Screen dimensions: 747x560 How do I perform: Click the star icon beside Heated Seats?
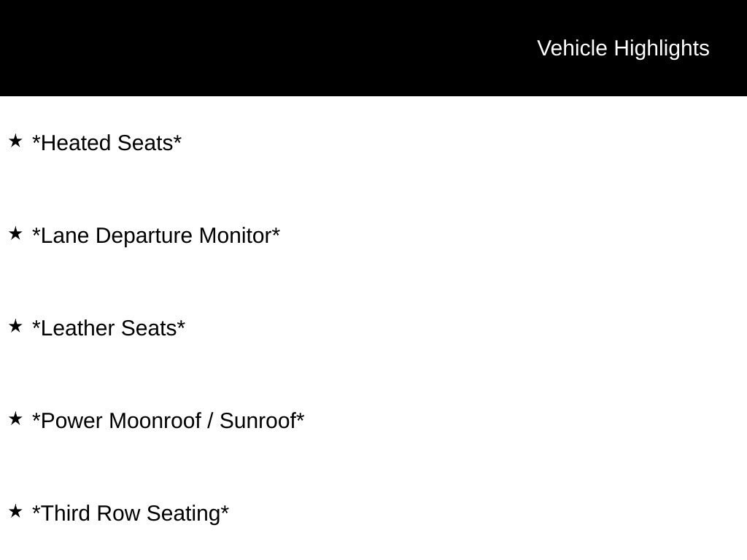coord(15,141)
